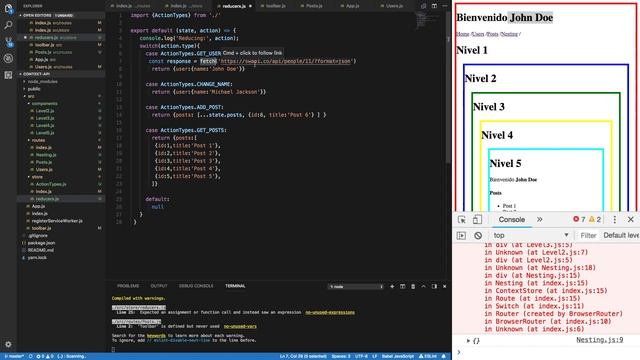Open package.json in the file tree
Screen dimensions: 640x360
point(41,243)
